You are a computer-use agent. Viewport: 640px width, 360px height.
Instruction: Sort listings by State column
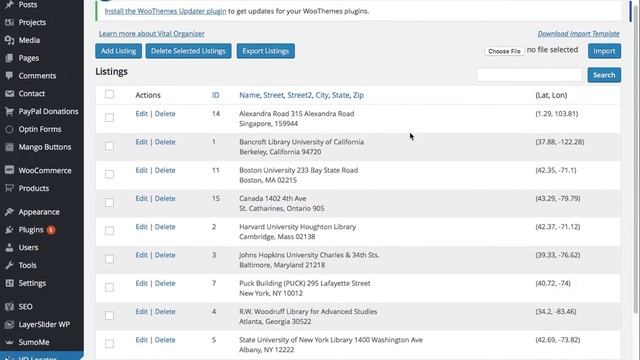(340, 95)
